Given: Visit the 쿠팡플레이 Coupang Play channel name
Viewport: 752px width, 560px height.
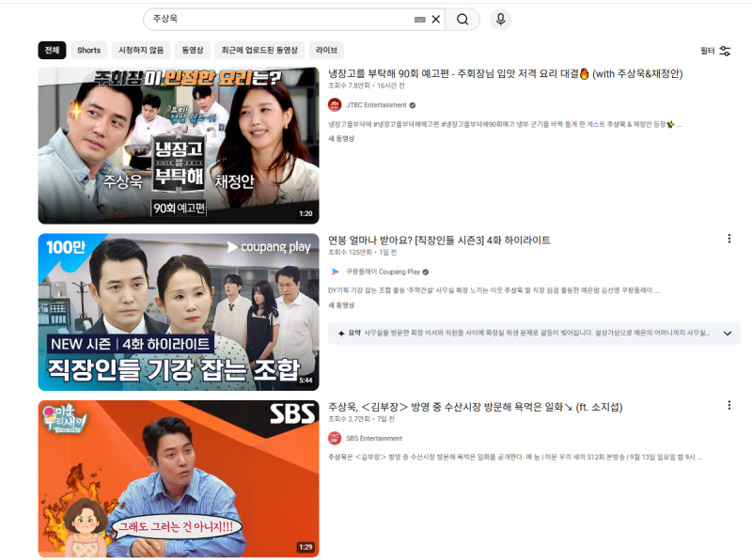Looking at the screenshot, I should (383, 272).
